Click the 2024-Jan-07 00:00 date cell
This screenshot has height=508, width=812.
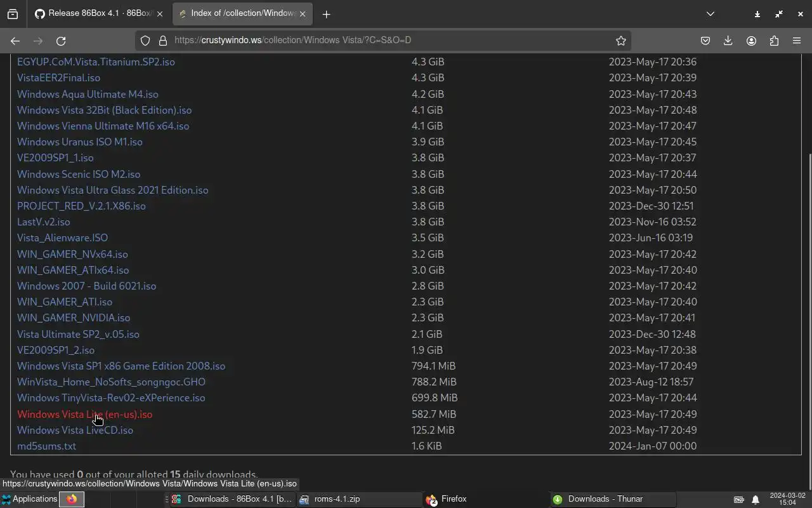click(653, 446)
